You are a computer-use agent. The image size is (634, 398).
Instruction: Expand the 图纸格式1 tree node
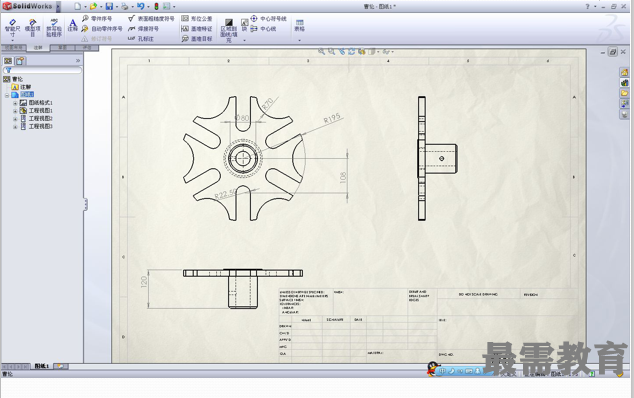[x=15, y=103]
